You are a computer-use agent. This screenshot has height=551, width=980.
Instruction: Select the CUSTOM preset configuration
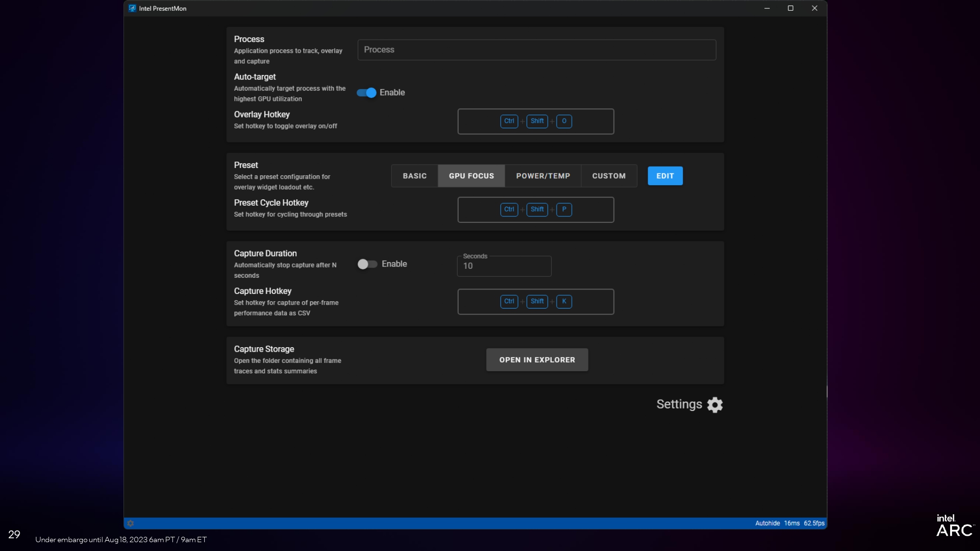(609, 175)
